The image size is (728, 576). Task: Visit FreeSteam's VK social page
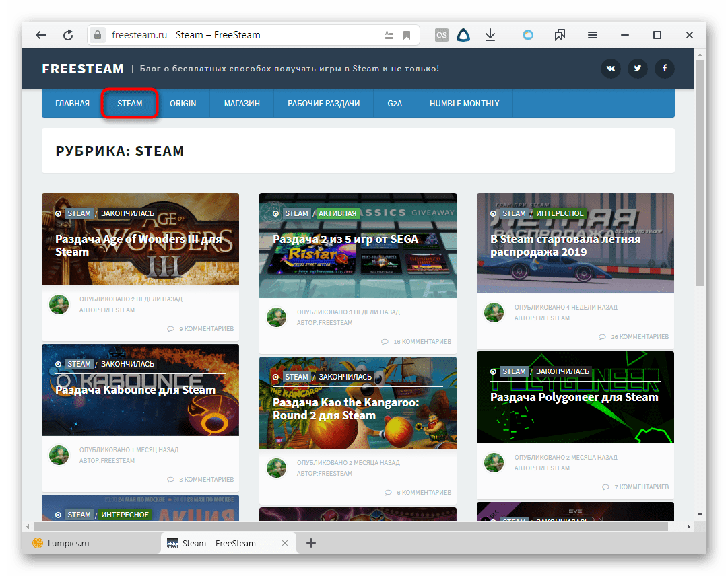click(611, 69)
